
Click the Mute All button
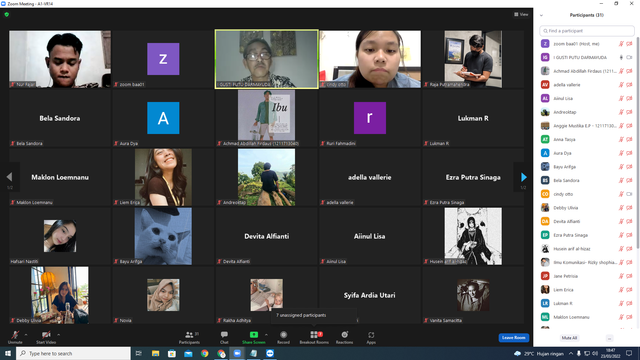[569, 338]
